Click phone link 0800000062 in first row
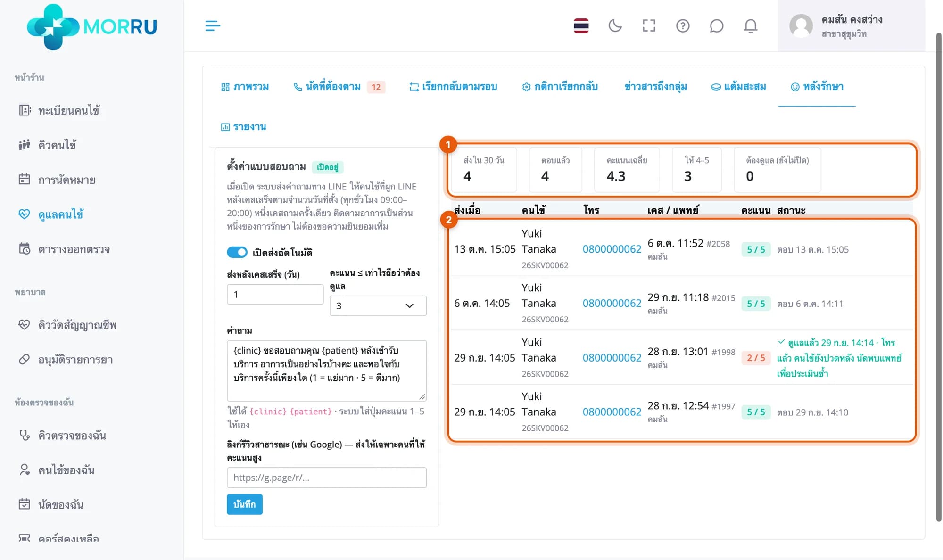The image size is (943, 560). tap(612, 249)
